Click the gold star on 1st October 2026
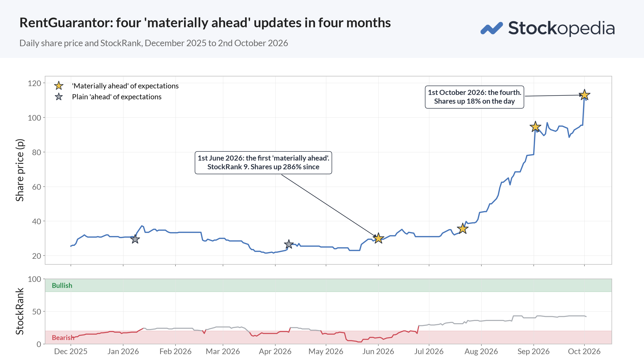 [584, 95]
